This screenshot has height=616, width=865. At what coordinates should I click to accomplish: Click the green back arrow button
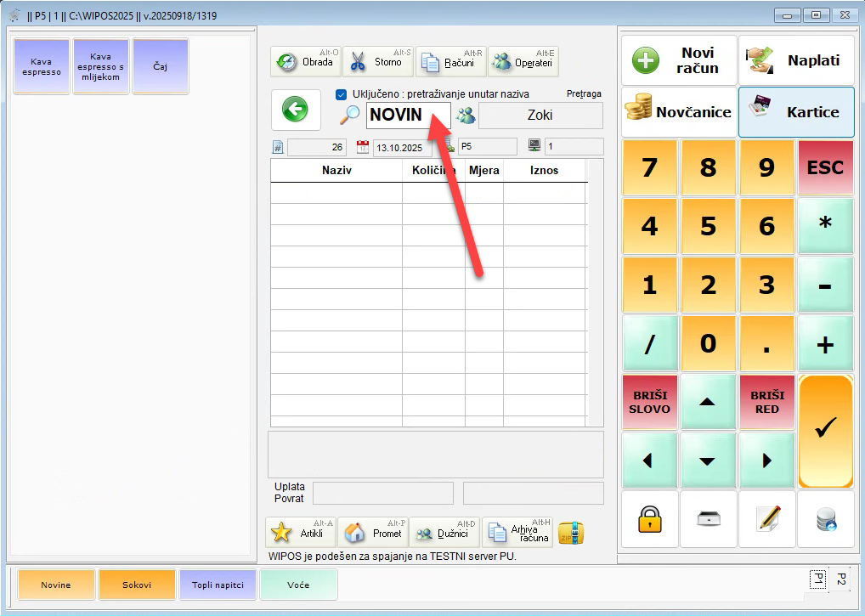[x=296, y=109]
